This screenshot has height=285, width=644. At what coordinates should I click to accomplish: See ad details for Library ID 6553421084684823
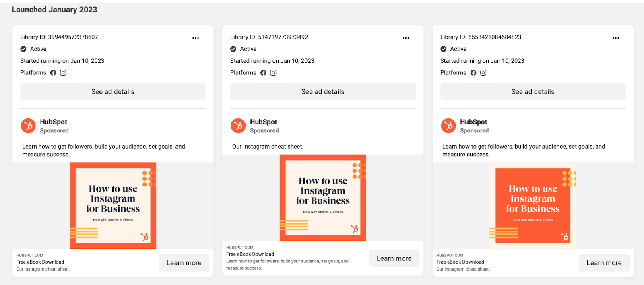click(533, 92)
